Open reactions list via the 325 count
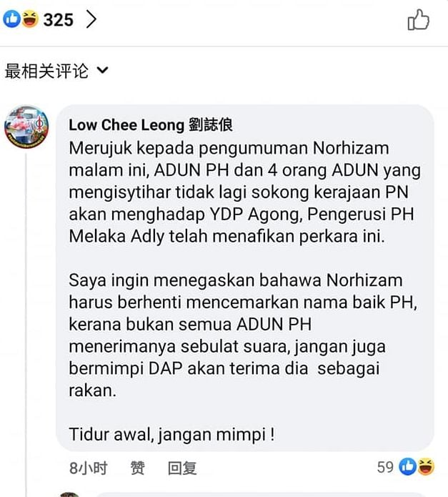Viewport: 448px width, 497px height. (59, 20)
